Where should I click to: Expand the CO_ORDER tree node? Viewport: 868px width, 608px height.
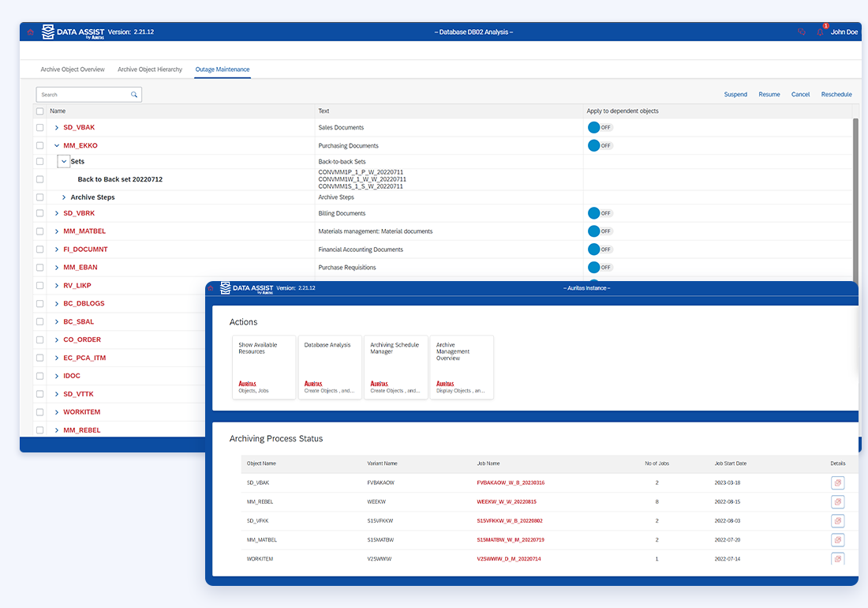pos(57,340)
